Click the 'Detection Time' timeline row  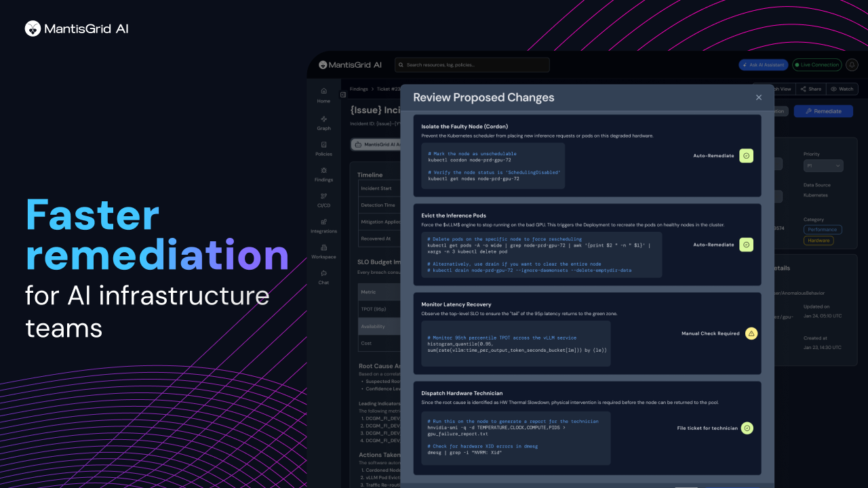(x=379, y=205)
